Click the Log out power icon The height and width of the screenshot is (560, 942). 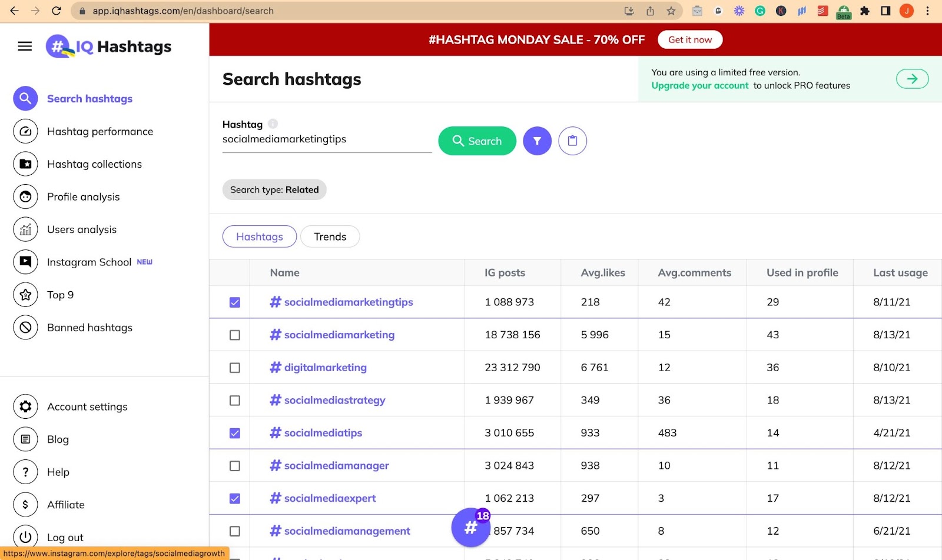point(25,537)
